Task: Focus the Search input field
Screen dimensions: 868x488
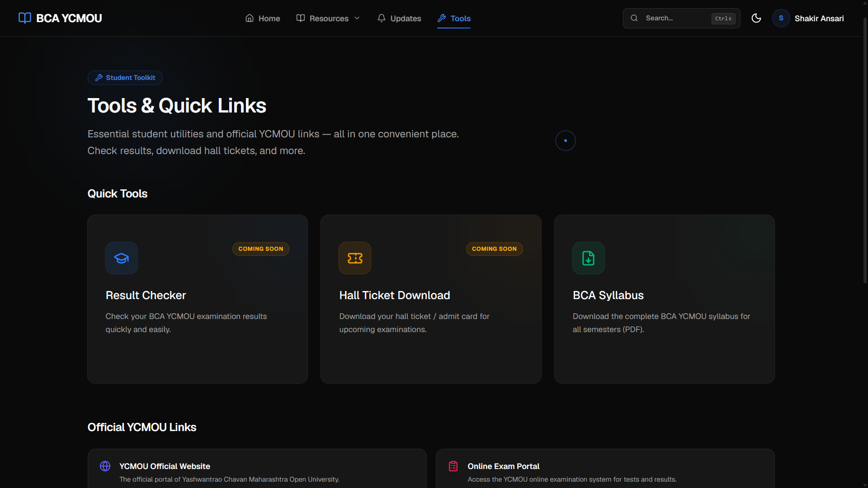Action: click(x=681, y=18)
